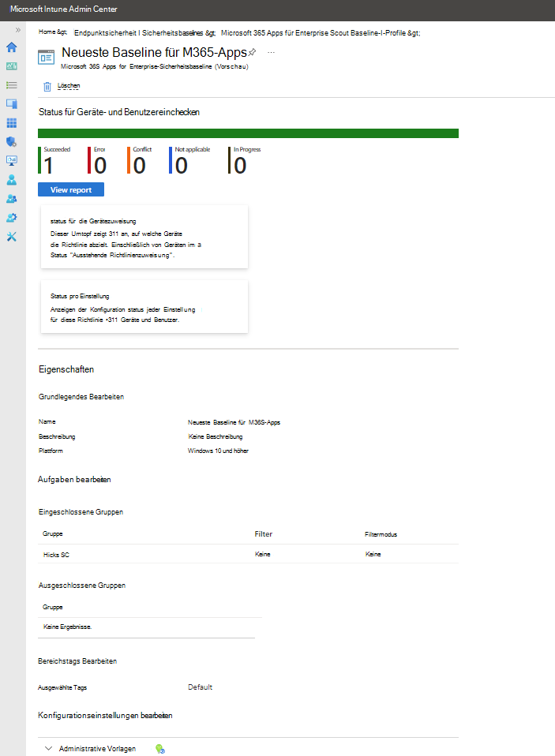Select the Not applicable count tile
This screenshot has width=555, height=756.
(x=189, y=160)
